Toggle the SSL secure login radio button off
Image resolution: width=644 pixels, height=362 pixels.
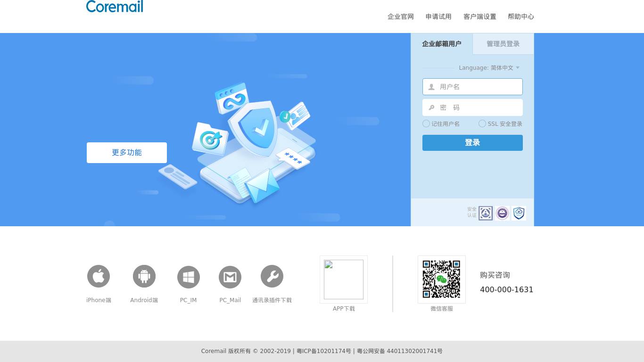tap(482, 123)
